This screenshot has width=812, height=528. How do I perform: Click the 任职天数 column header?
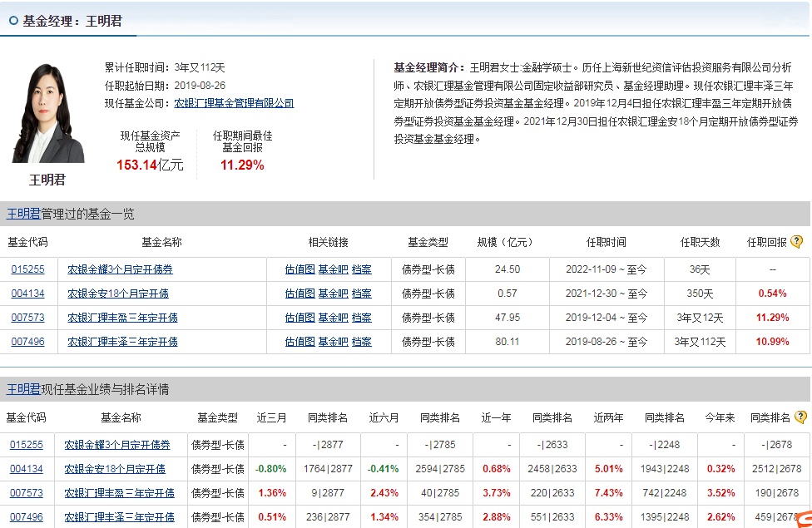click(x=701, y=242)
